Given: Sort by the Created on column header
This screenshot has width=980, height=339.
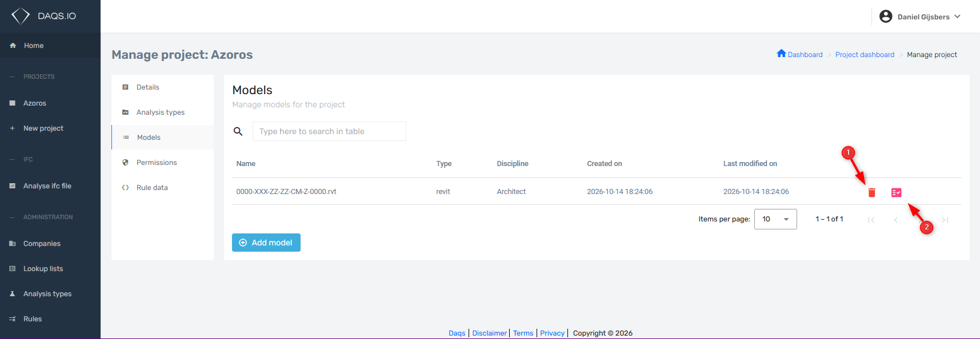Looking at the screenshot, I should click(605, 164).
